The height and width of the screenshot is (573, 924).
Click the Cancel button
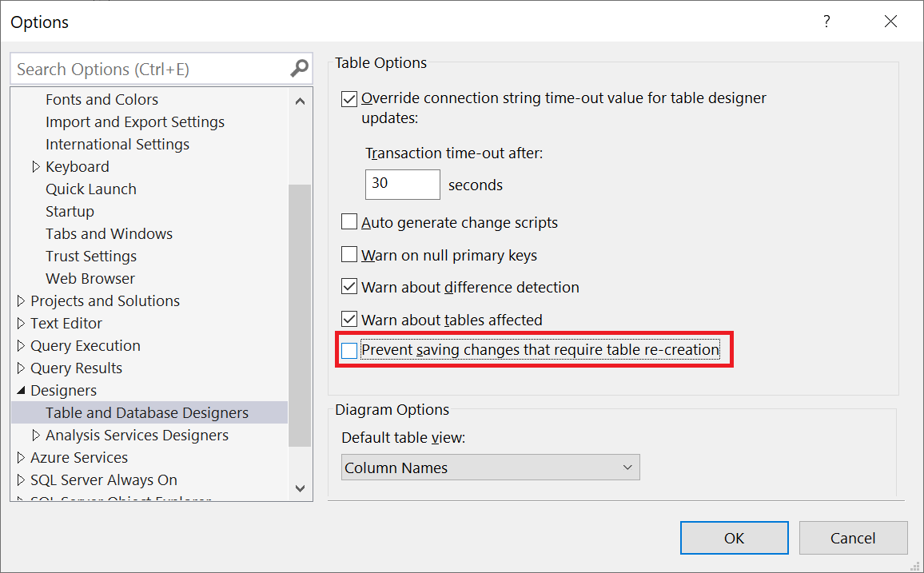click(853, 538)
